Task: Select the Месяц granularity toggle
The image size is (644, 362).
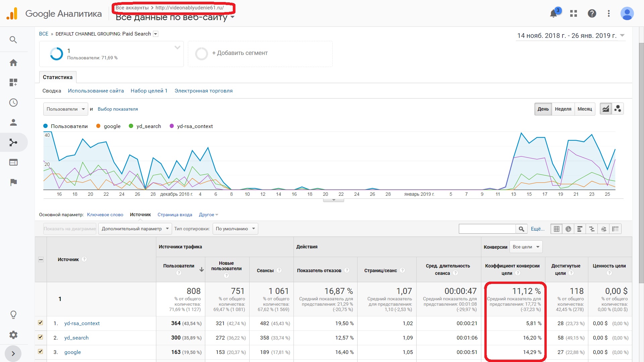Action: point(585,109)
